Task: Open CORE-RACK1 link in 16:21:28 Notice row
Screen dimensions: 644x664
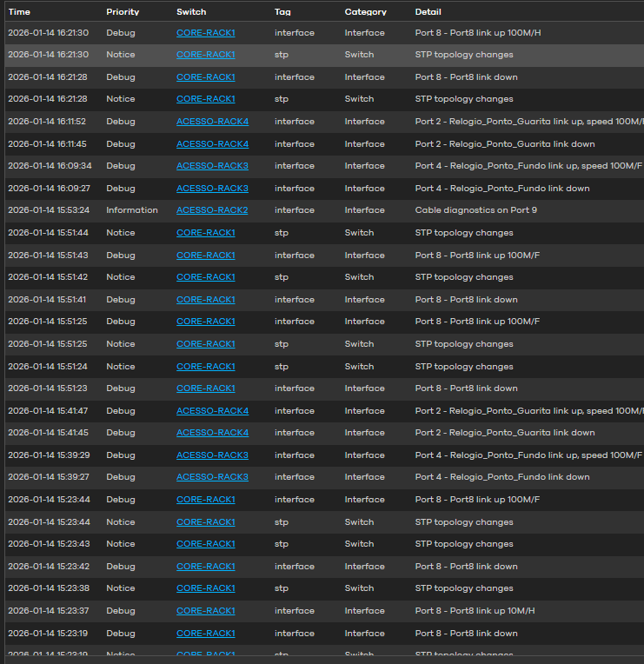Action: tap(205, 99)
